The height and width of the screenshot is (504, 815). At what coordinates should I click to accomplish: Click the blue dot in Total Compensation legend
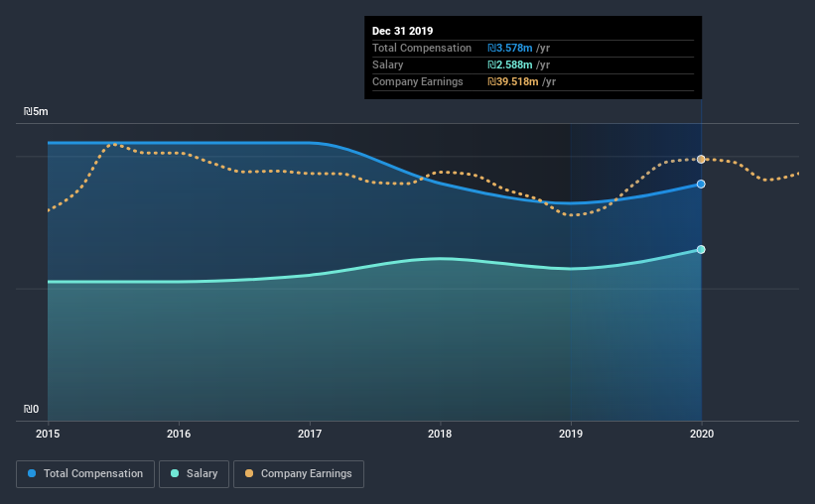tap(32, 473)
